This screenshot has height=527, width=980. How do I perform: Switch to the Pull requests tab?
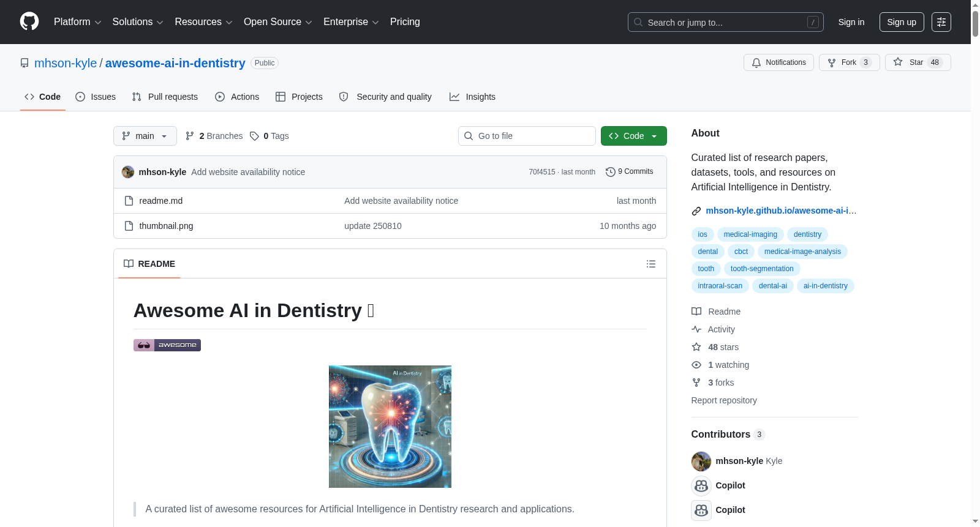(x=165, y=97)
